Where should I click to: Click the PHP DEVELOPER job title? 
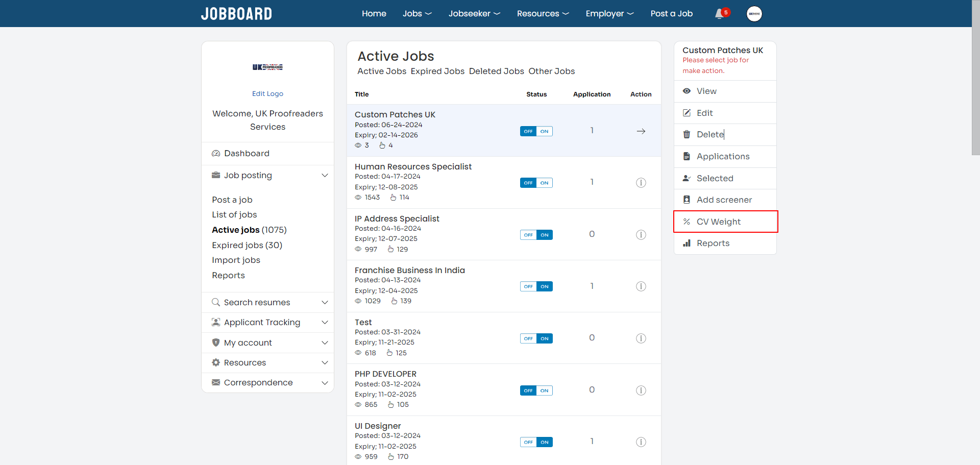point(385,374)
